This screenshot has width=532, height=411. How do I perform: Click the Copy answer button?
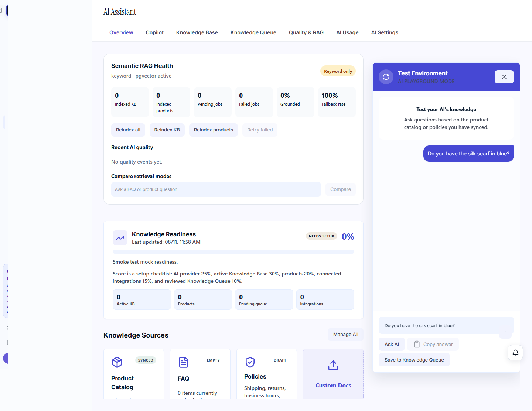click(433, 345)
